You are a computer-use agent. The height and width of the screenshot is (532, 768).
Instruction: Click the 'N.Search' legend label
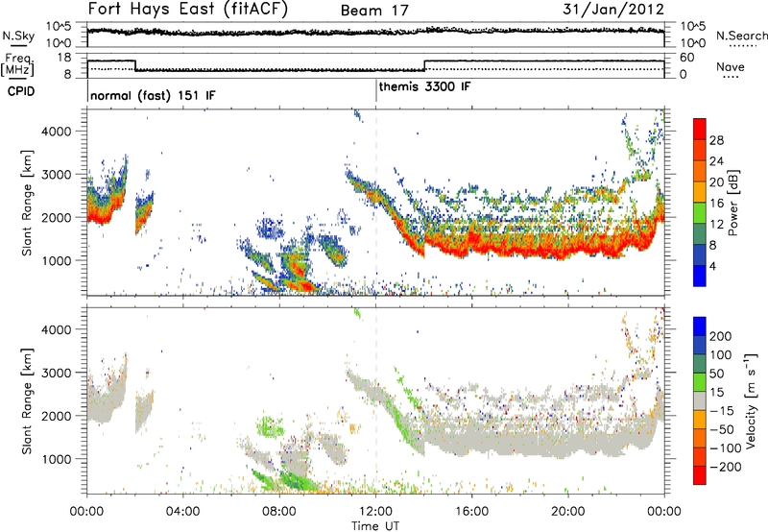click(741, 36)
